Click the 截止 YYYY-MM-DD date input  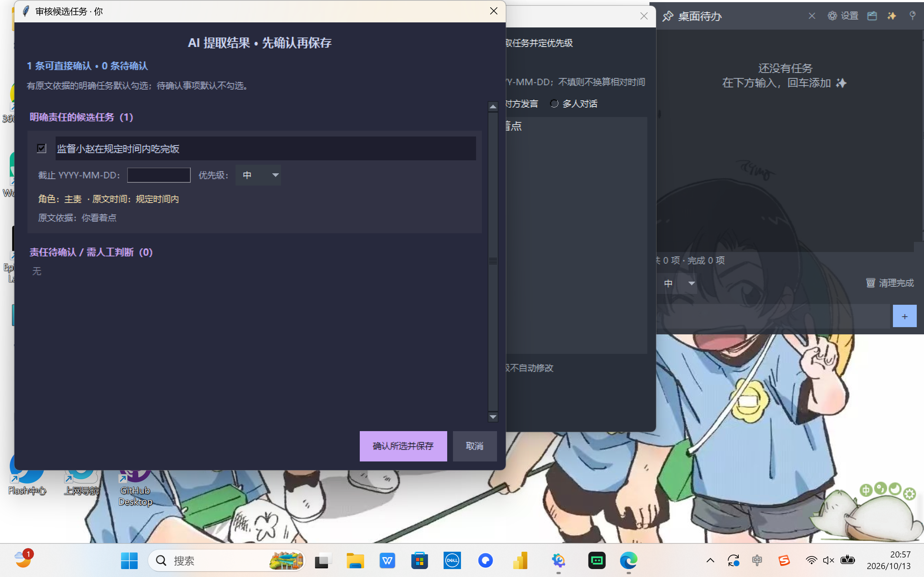click(159, 175)
